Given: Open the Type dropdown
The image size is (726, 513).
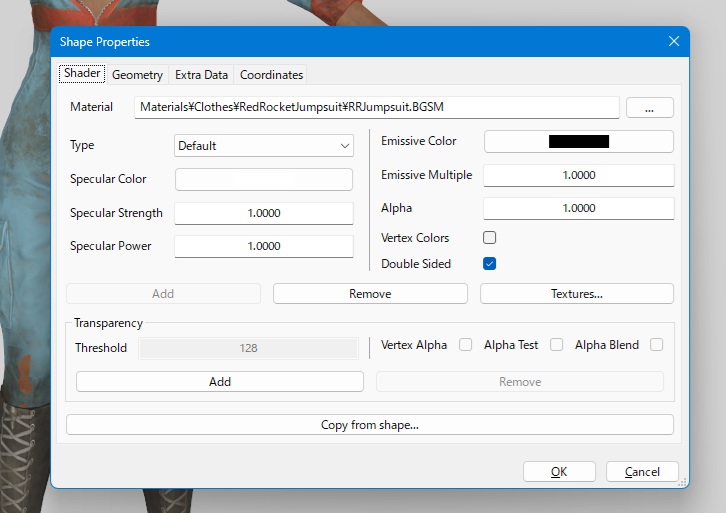Looking at the screenshot, I should pos(264,146).
